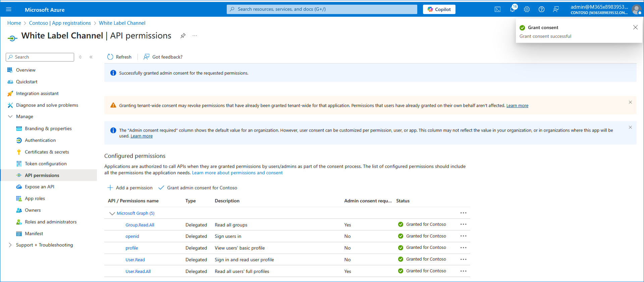
Task: Open Learn more about permissions and consent
Action: coord(237,173)
